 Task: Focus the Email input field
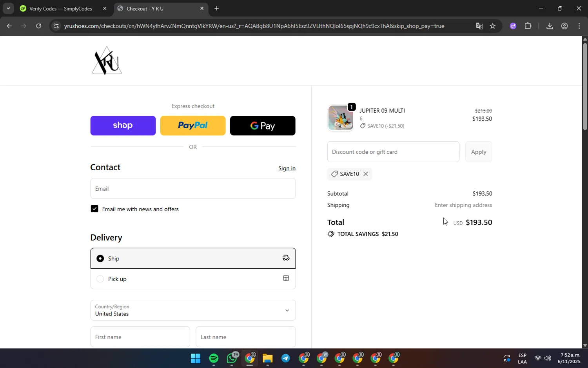click(193, 189)
